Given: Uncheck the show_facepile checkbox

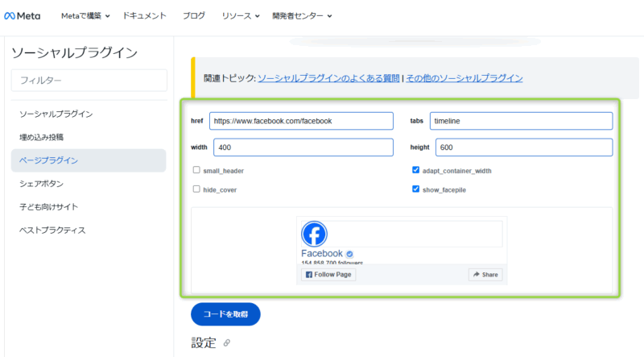Looking at the screenshot, I should [415, 189].
